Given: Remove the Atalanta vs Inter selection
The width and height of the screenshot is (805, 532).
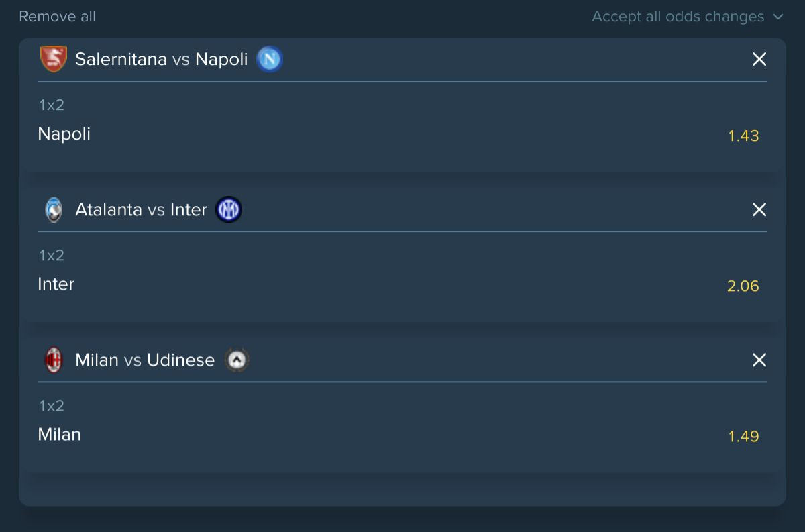Looking at the screenshot, I should 759,209.
